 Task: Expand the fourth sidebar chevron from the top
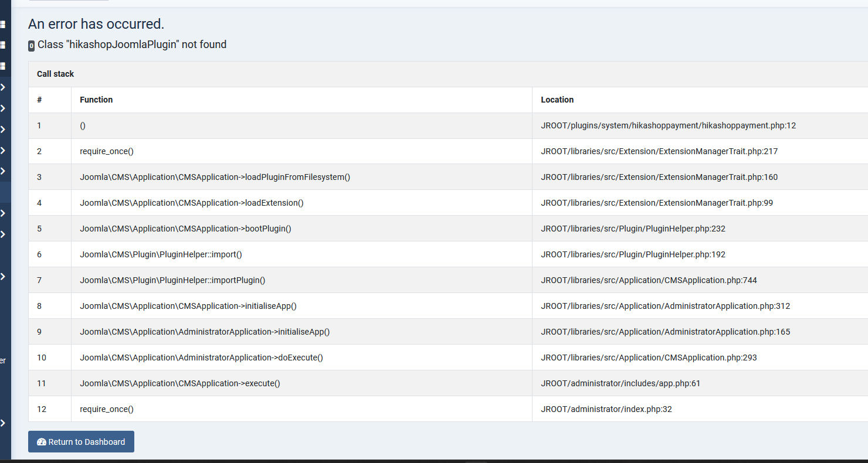click(3, 151)
